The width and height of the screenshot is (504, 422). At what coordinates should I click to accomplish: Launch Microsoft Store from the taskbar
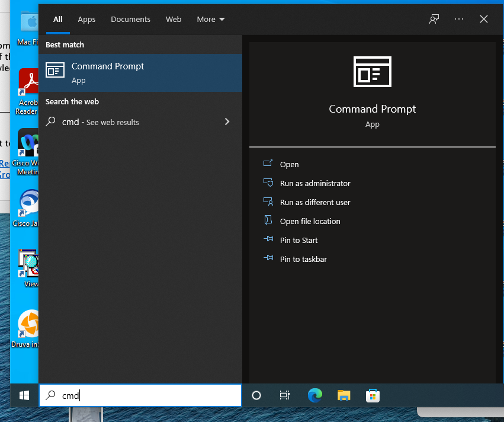(x=373, y=395)
